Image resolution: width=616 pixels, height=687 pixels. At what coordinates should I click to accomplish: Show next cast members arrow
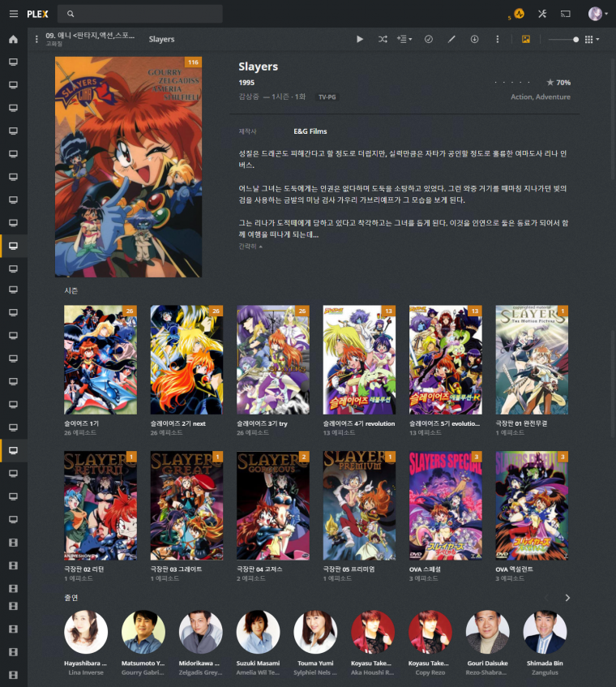coord(567,598)
